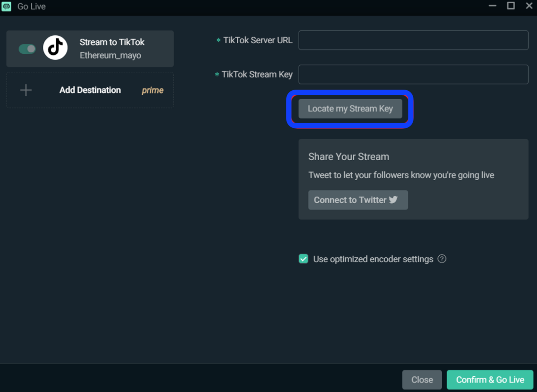Close the Go Live window with X
537x392 pixels.
pyautogui.click(x=529, y=6)
